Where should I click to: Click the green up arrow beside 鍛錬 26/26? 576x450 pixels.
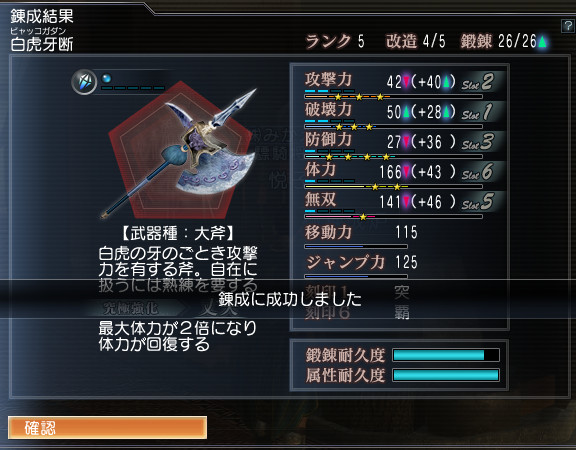pyautogui.click(x=542, y=41)
